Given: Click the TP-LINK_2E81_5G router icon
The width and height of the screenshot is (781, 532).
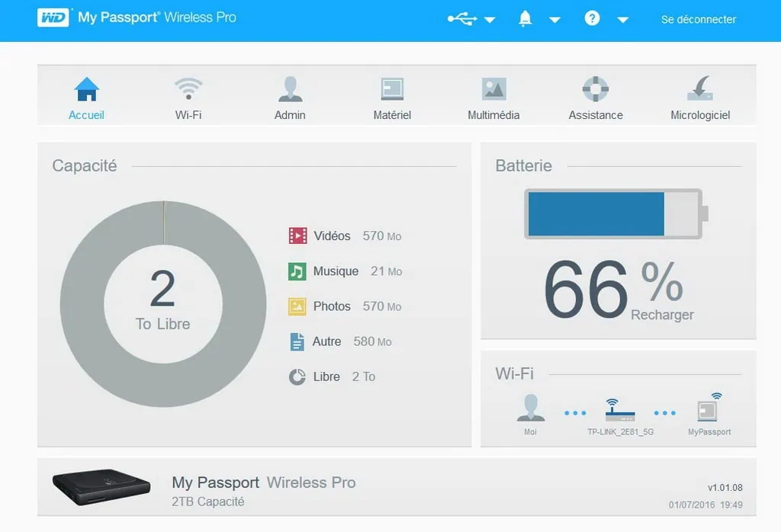Looking at the screenshot, I should click(x=619, y=409).
